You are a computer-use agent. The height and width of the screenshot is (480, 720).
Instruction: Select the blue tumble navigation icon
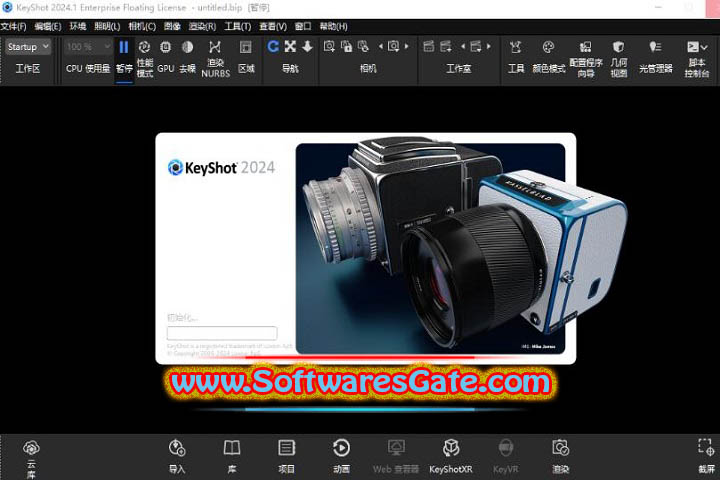273,46
